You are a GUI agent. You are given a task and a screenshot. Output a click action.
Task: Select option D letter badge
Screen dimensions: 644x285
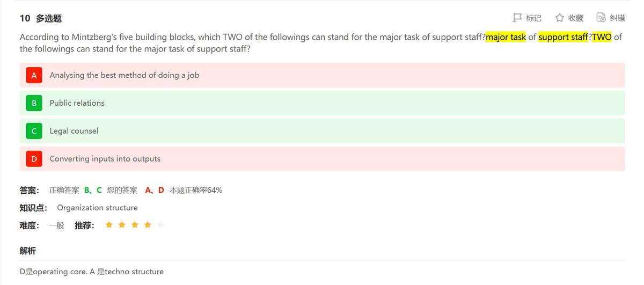pos(34,159)
